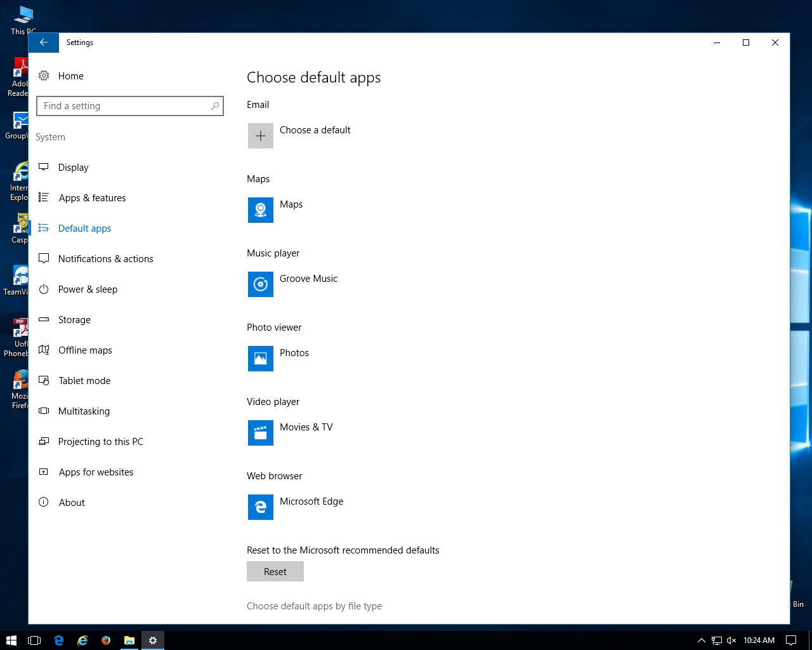
Task: Click the plus icon under Email
Action: 261,136
